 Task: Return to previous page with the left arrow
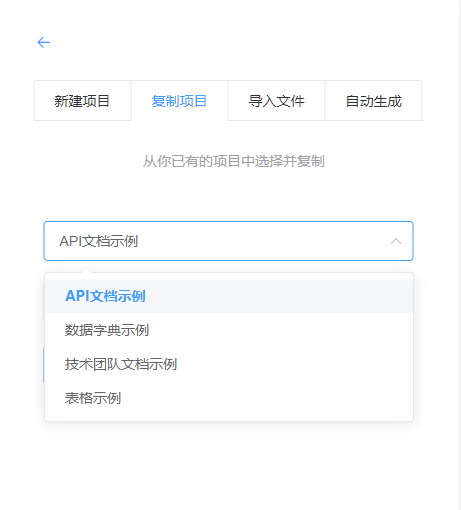click(44, 42)
